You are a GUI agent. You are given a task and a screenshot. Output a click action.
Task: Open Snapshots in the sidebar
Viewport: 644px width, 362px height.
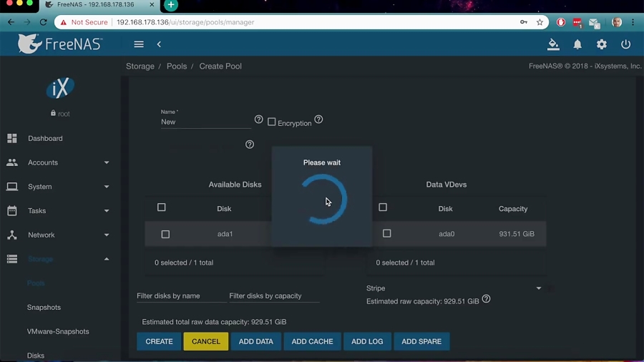(x=44, y=307)
